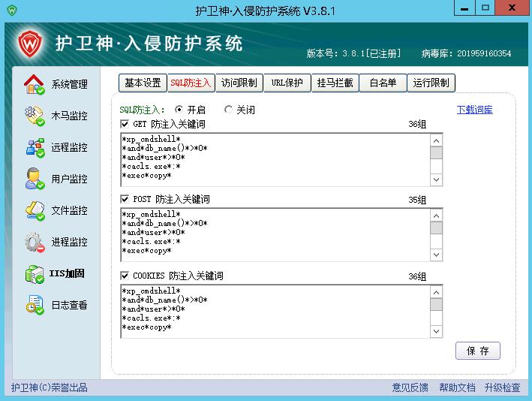Select 系统管理 label in sidebar
Screen dimensions: 532x401
coord(69,84)
